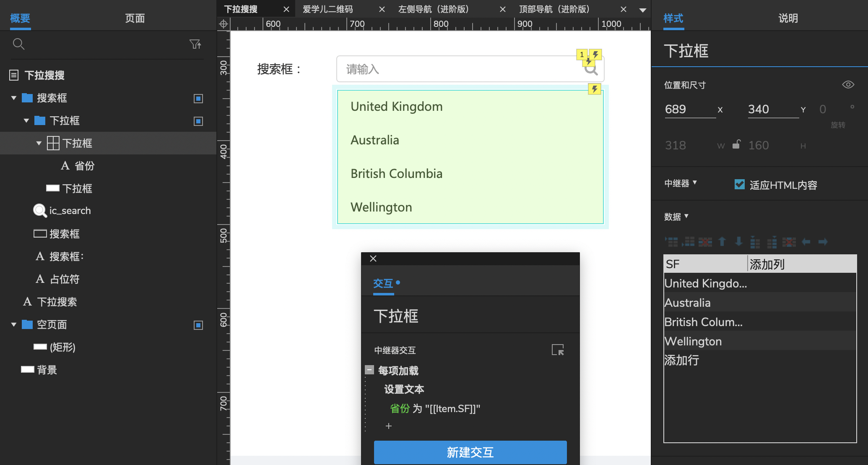
Task: Click the X position field 689
Action: click(690, 109)
